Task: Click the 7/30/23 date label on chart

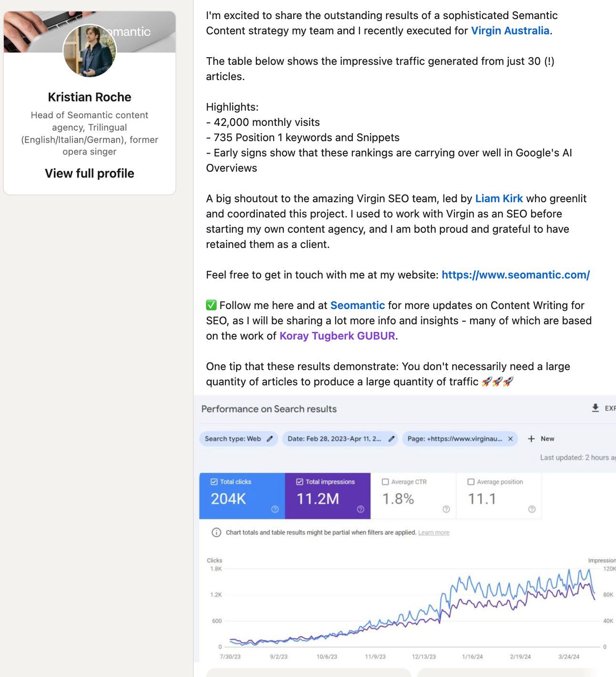Action: [x=230, y=657]
